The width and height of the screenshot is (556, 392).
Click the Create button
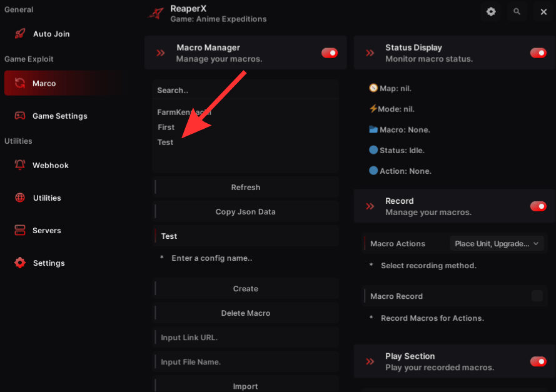[x=246, y=288]
